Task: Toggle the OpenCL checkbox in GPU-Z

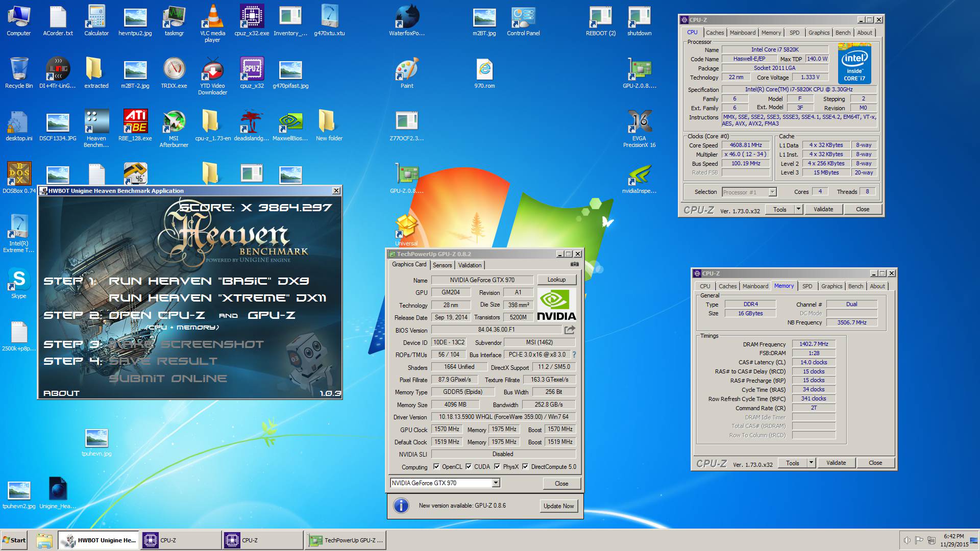Action: tap(436, 466)
